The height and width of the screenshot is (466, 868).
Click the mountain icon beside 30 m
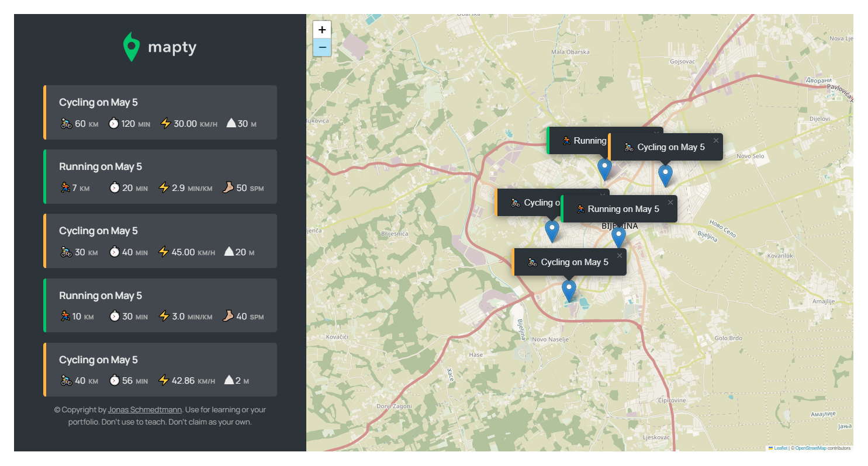(231, 124)
